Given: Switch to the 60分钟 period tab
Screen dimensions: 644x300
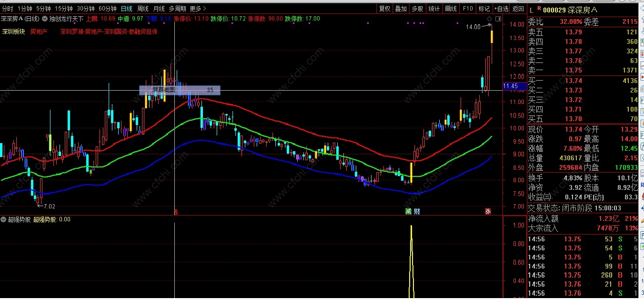Looking at the screenshot, I should (x=108, y=9).
